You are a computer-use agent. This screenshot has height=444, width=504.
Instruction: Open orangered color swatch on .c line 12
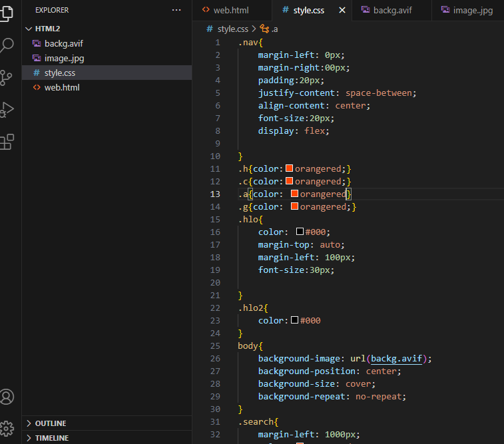coord(290,181)
